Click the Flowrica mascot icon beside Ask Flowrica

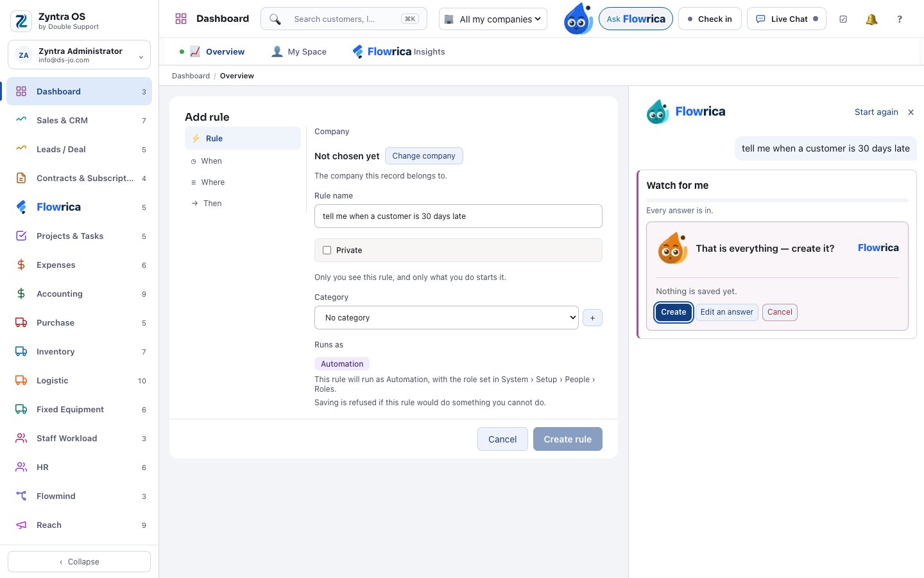[x=578, y=19]
